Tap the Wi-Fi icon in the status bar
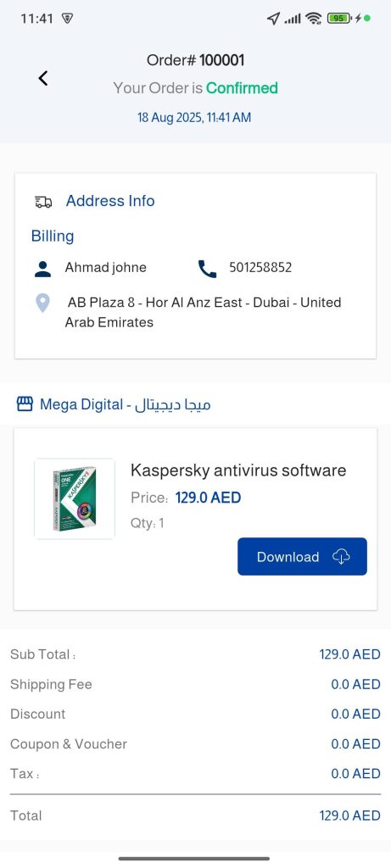 [314, 19]
